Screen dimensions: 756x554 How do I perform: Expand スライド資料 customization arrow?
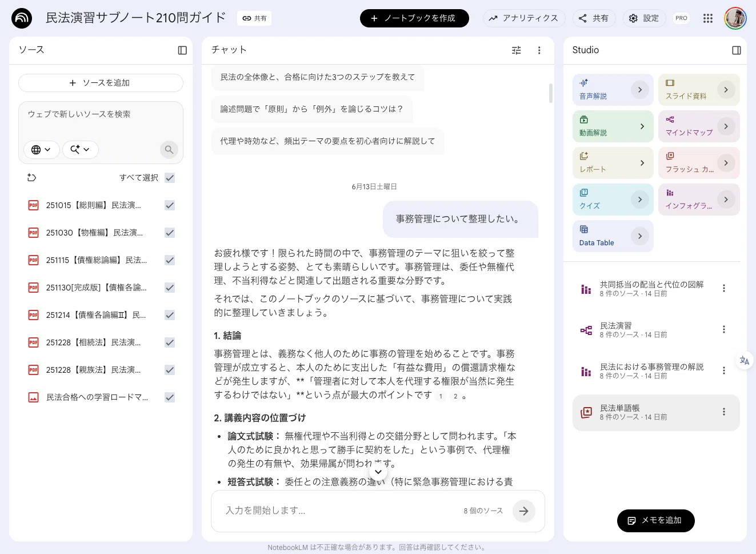(726, 90)
